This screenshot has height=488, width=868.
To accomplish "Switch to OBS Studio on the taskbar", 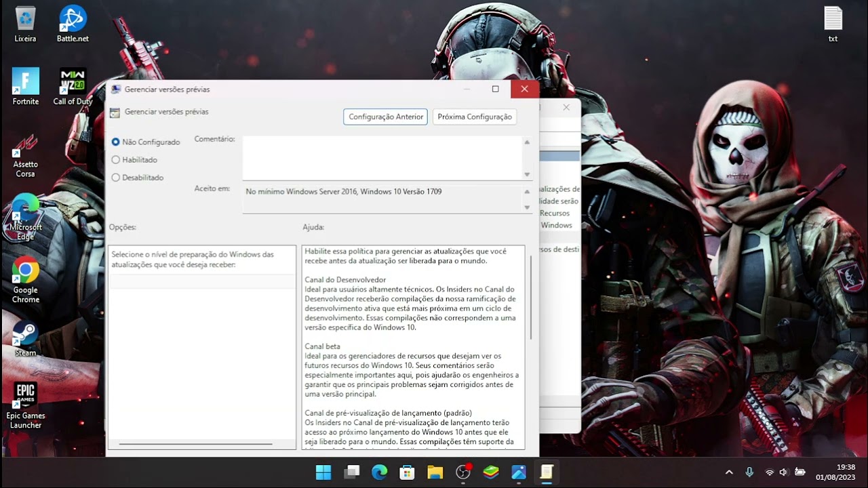I will (x=463, y=472).
